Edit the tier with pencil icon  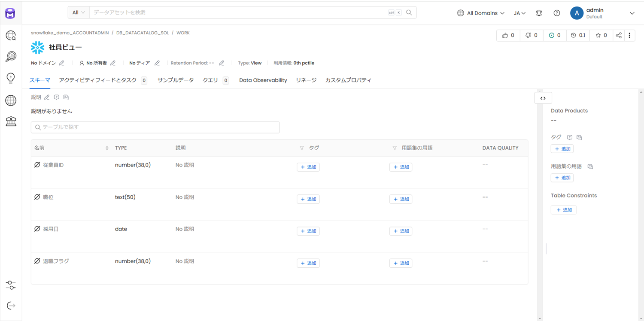[157, 63]
